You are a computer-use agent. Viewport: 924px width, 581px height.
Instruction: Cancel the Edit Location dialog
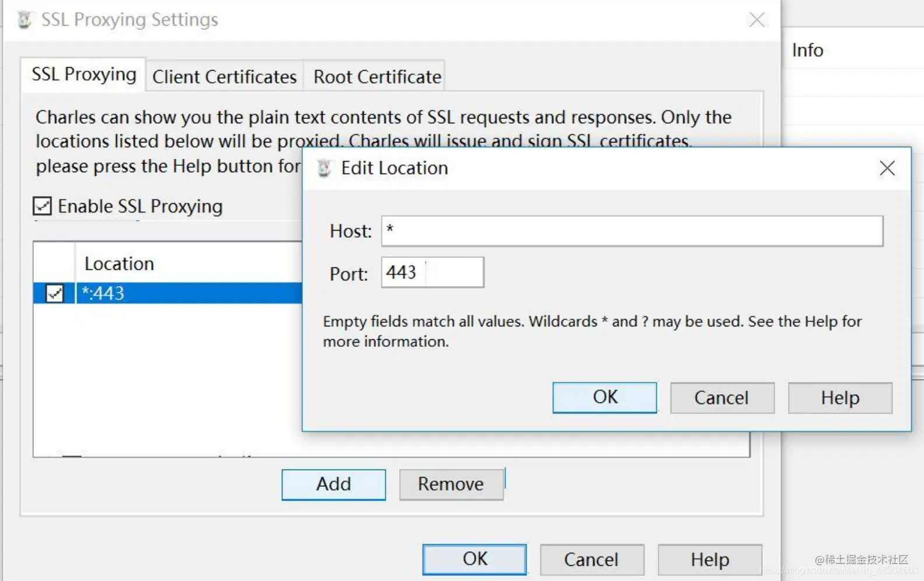[x=722, y=398]
